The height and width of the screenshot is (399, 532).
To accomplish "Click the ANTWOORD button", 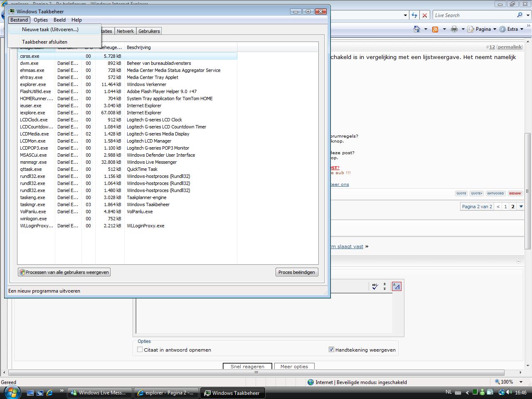I will point(495,193).
